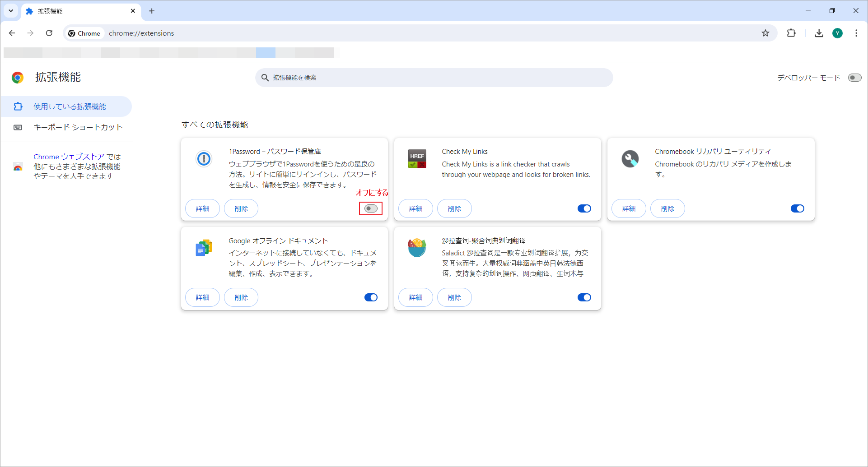Image resolution: width=868 pixels, height=467 pixels.
Task: Open the tab search dropdown arrow
Action: (11, 11)
